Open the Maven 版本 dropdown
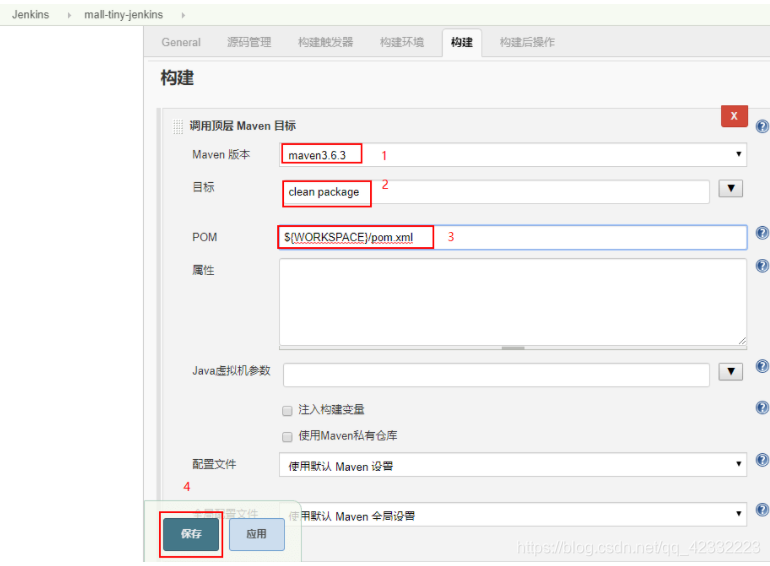 [x=513, y=155]
